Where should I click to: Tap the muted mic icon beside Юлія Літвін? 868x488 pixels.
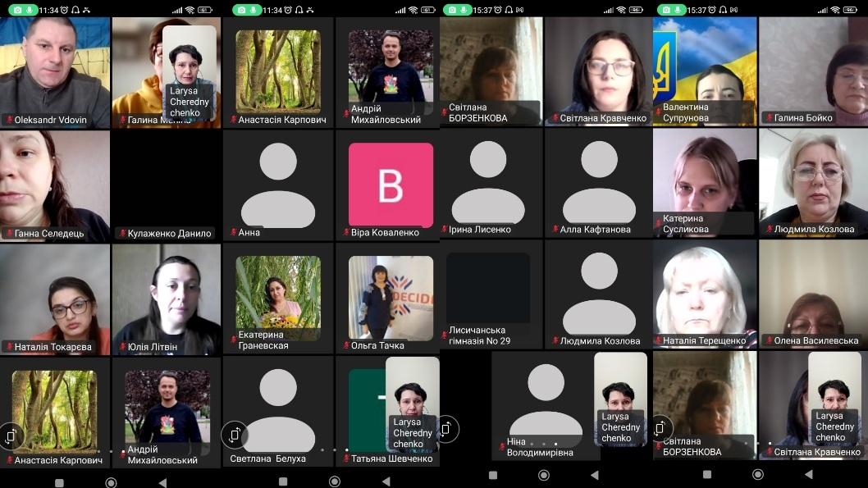tap(121, 348)
